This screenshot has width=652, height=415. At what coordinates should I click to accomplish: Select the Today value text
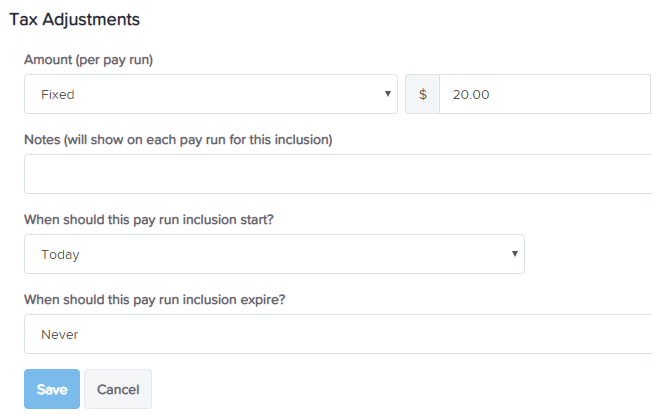[x=60, y=254]
